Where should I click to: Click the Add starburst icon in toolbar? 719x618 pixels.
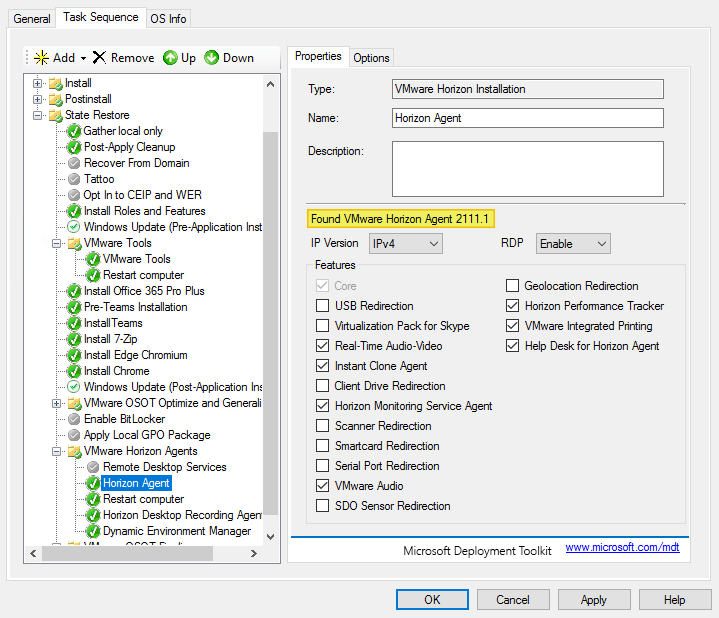coord(40,58)
